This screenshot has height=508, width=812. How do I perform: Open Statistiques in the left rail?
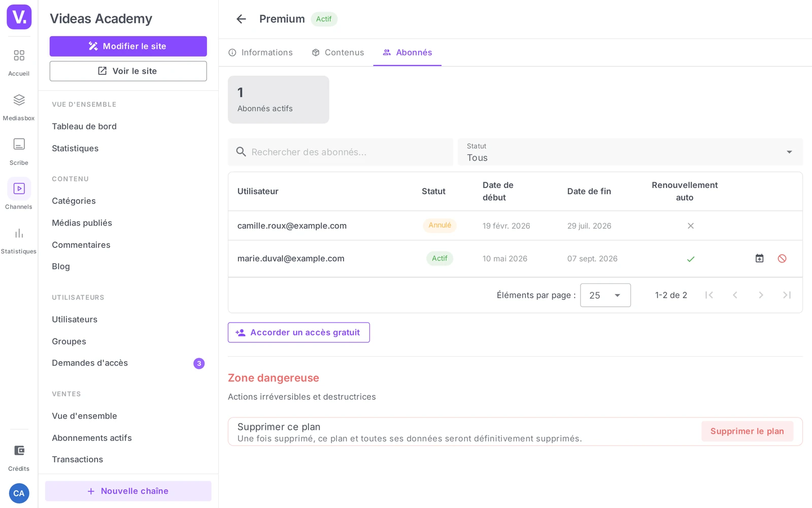(19, 241)
